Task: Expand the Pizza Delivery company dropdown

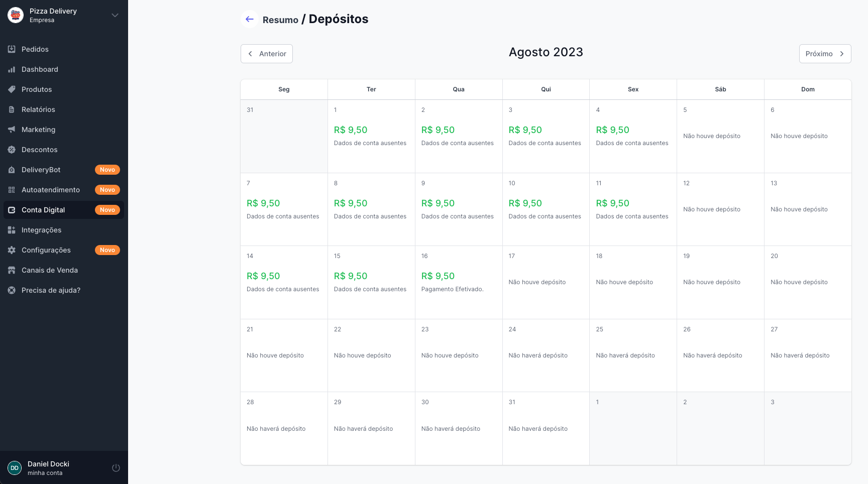Action: click(115, 15)
